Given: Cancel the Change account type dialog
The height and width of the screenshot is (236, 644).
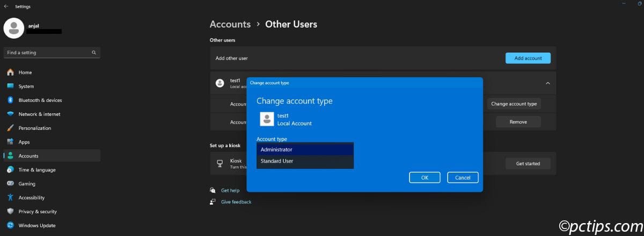Looking at the screenshot, I should [x=463, y=177].
